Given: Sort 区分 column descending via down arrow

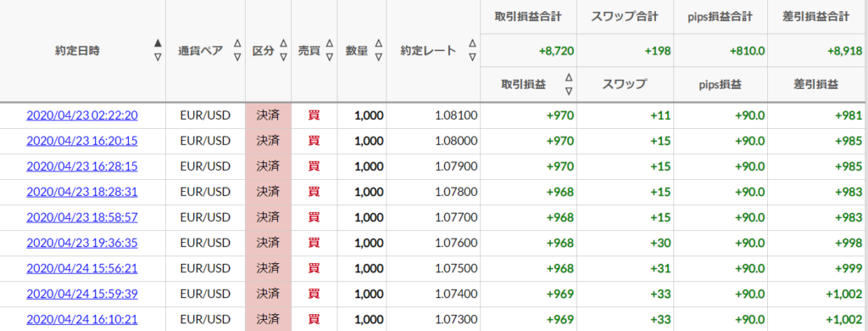Looking at the screenshot, I should (283, 57).
